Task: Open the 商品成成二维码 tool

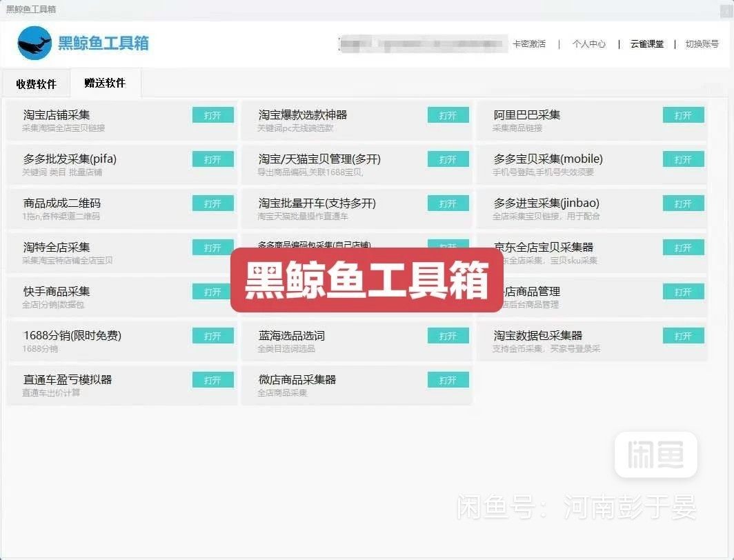Action: (x=213, y=203)
